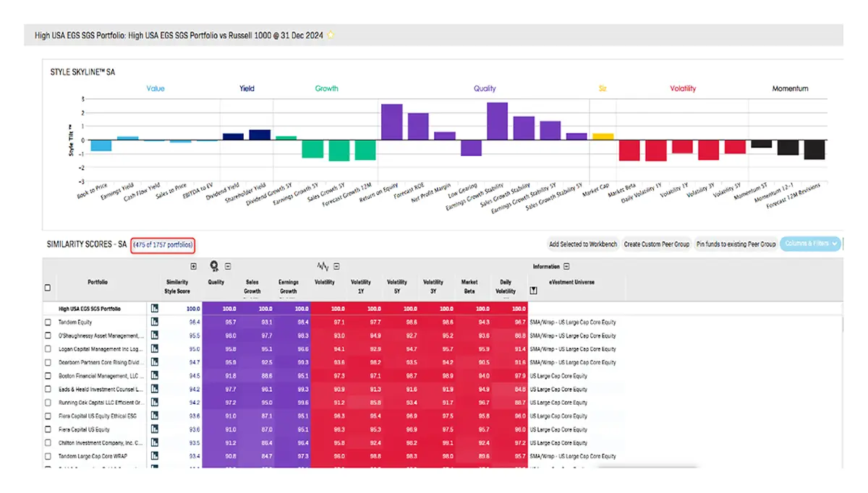This screenshot has height=493, width=868.
Task: Expand the Similarity Style Score plus button
Action: click(x=193, y=267)
